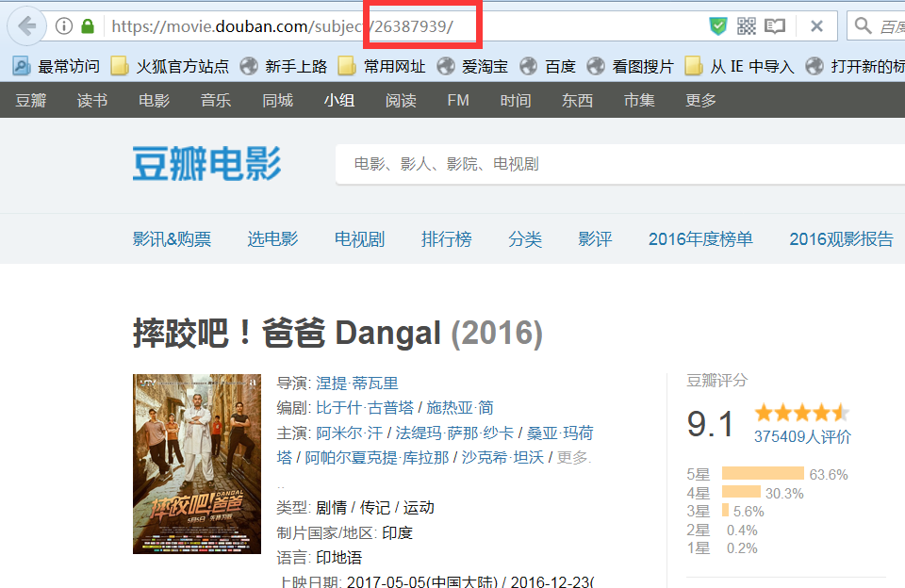Open 爱淘宝 bookmark

472,66
